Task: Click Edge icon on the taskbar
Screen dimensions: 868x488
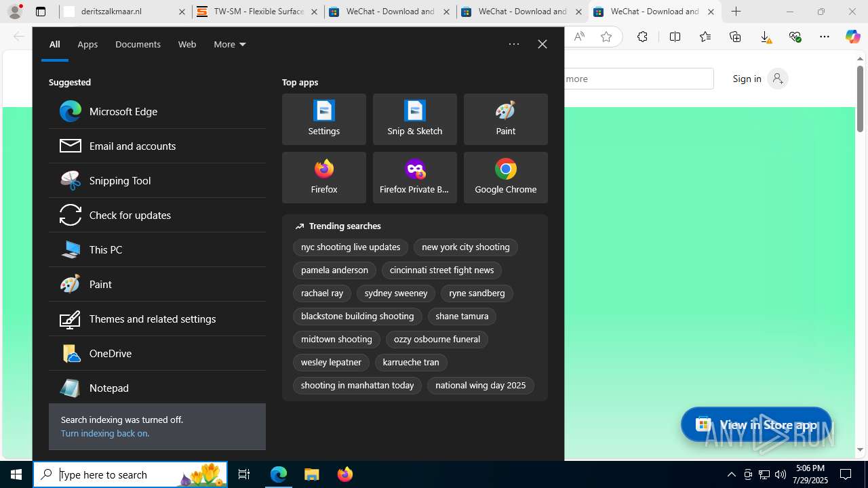Action: (279, 474)
